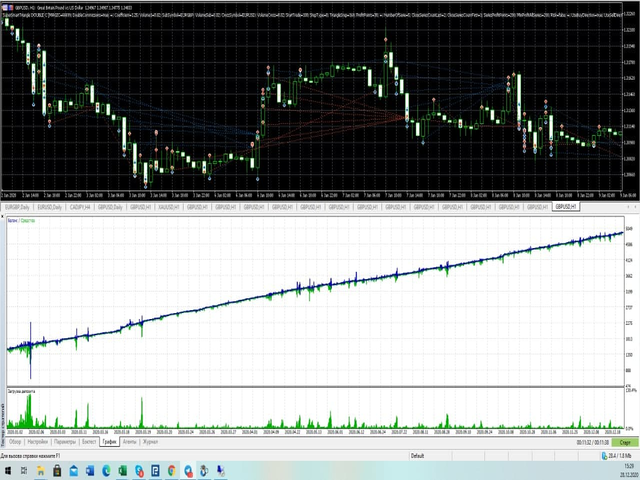Click the expert advisor parameters line on chart

pyautogui.click(x=312, y=15)
